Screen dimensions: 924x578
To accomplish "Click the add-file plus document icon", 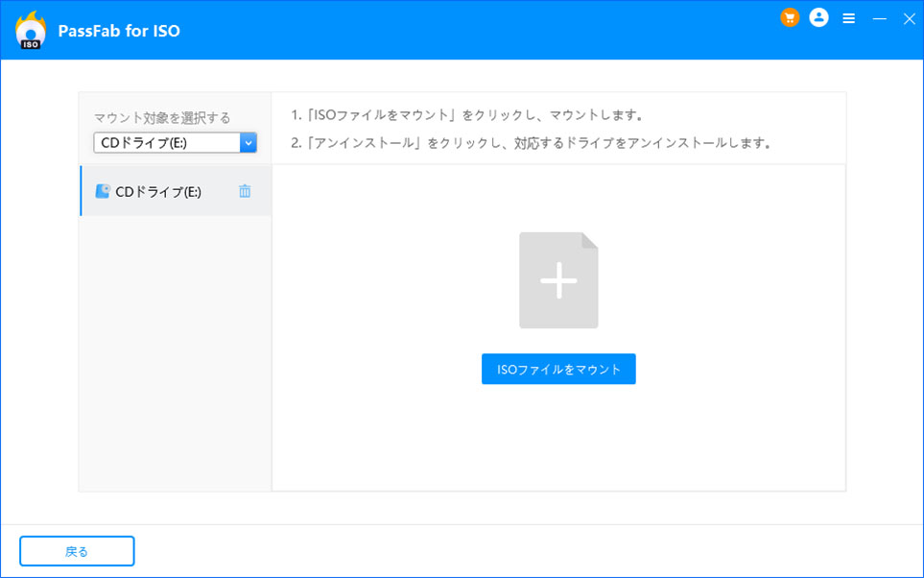I will [x=558, y=280].
